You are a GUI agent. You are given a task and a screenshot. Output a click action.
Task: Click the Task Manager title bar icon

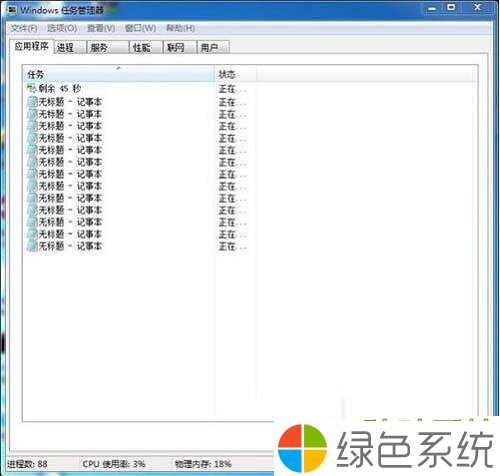(x=12, y=10)
